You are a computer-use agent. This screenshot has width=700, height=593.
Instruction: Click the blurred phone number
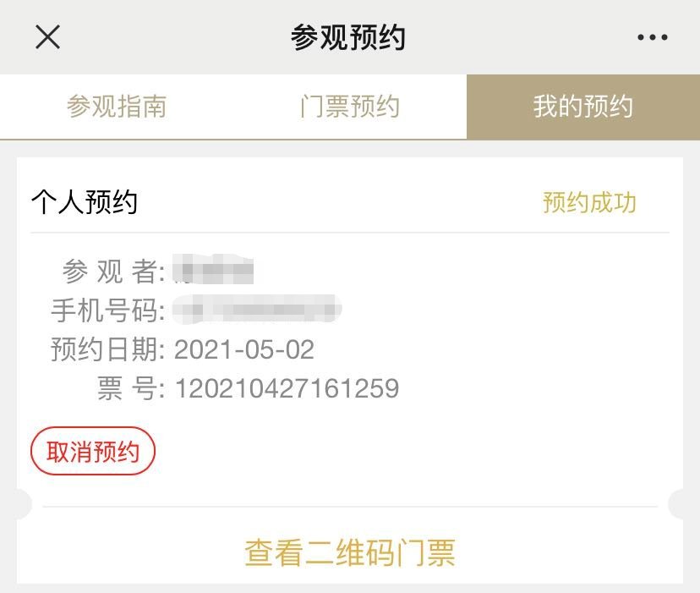coord(256,310)
